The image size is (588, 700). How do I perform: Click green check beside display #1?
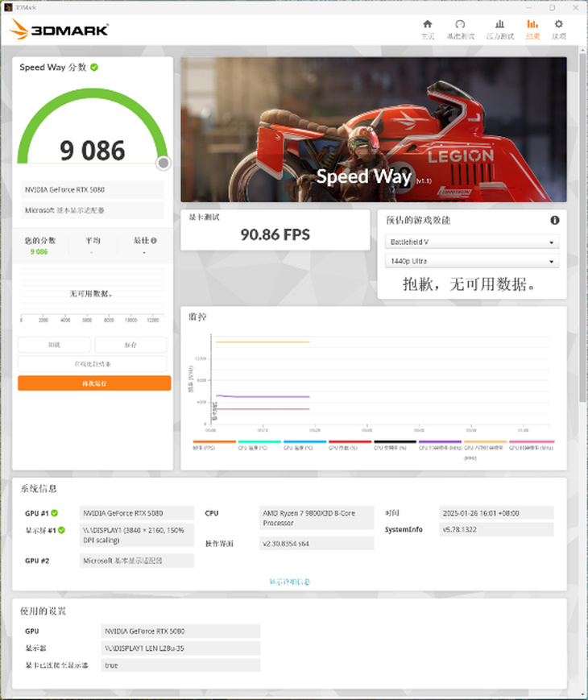click(61, 530)
